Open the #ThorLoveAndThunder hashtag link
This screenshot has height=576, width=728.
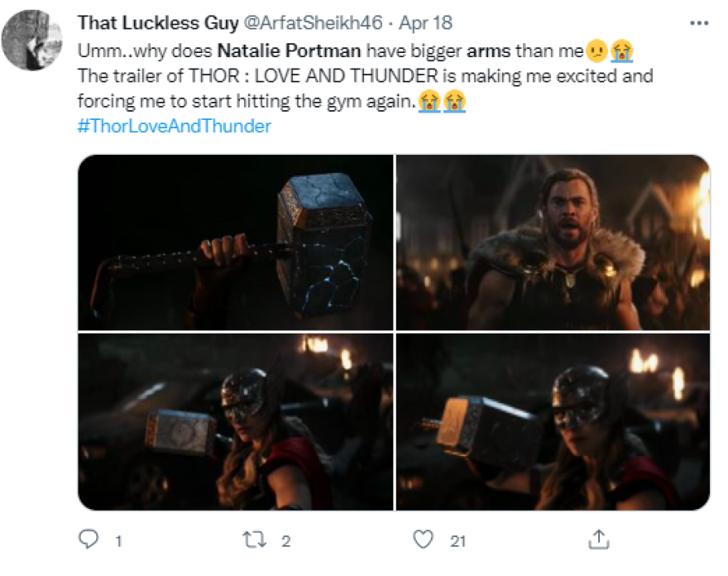point(174,127)
